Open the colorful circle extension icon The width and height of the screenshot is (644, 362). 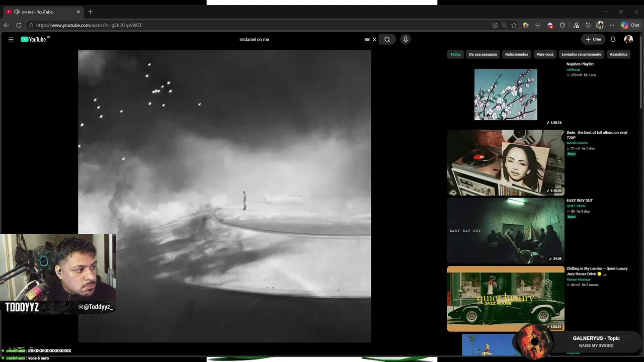(x=526, y=25)
